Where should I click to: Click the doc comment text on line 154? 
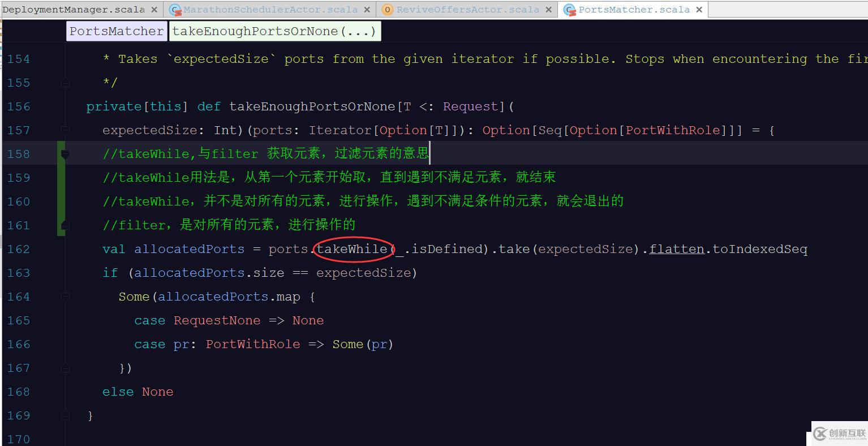tap(485, 59)
